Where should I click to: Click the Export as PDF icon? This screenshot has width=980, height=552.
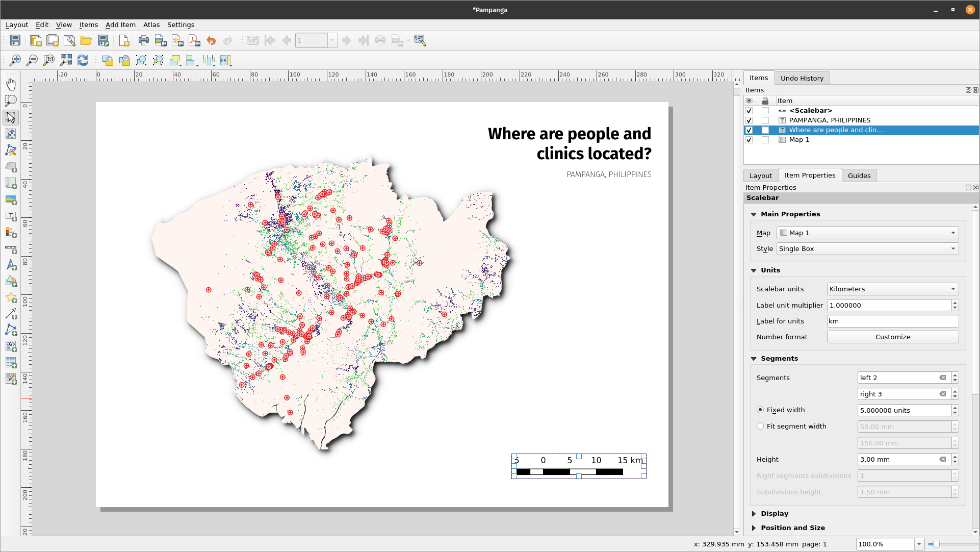[194, 40]
